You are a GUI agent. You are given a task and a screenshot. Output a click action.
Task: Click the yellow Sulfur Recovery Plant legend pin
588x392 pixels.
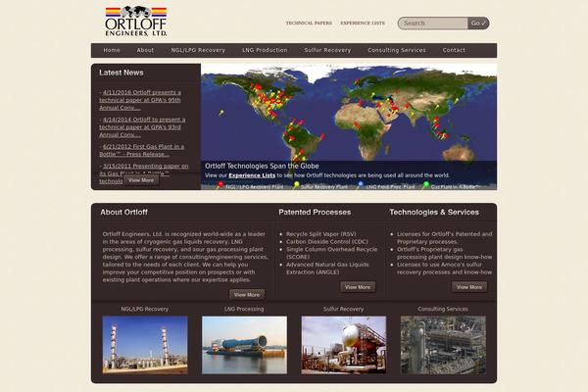[296, 185]
